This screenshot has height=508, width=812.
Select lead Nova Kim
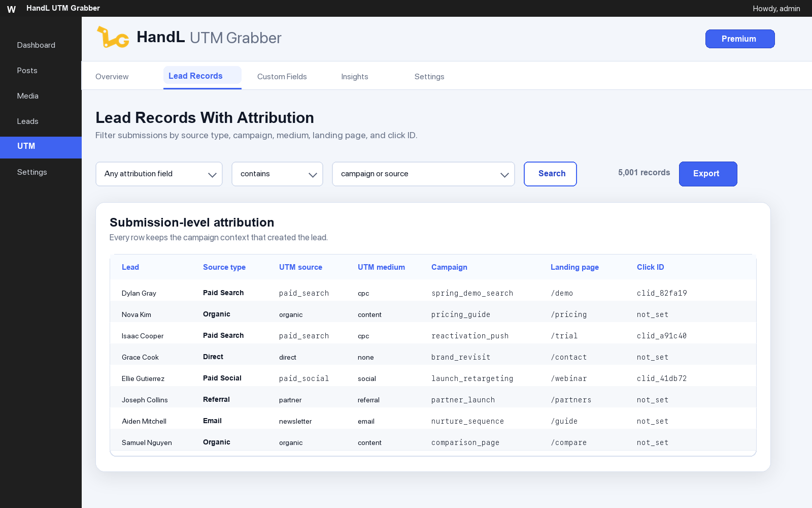click(x=137, y=314)
